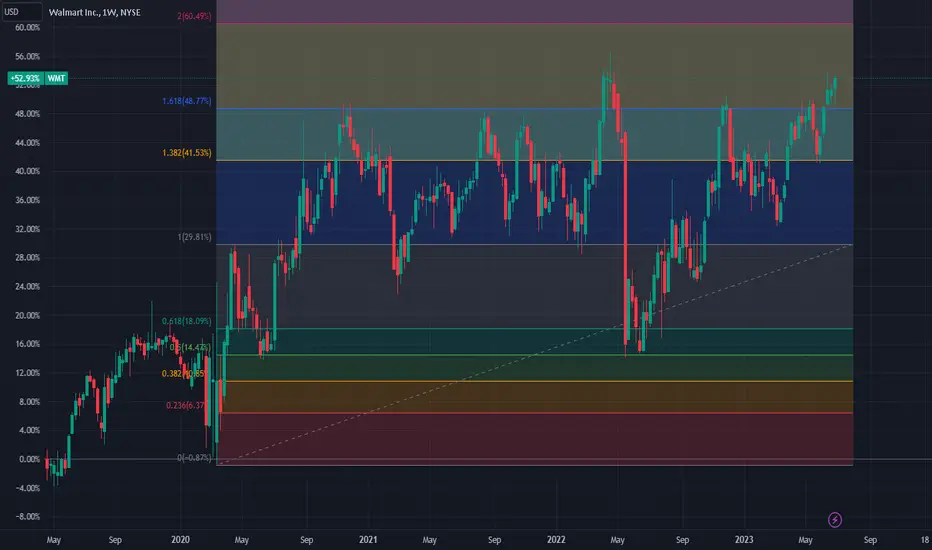Click the 2022 label on time axis
Screen dimensions: 932x550
click(556, 540)
